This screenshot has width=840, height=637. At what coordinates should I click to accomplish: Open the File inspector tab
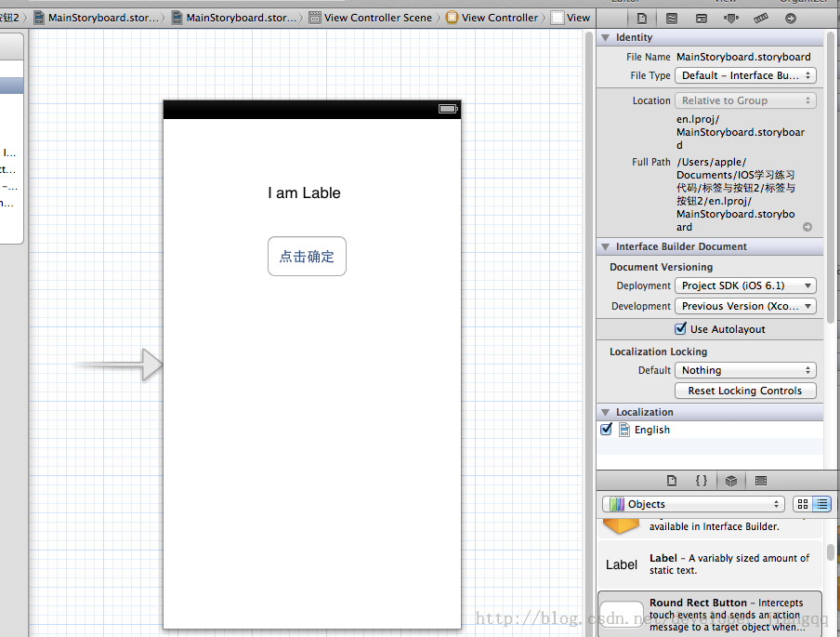[x=641, y=18]
